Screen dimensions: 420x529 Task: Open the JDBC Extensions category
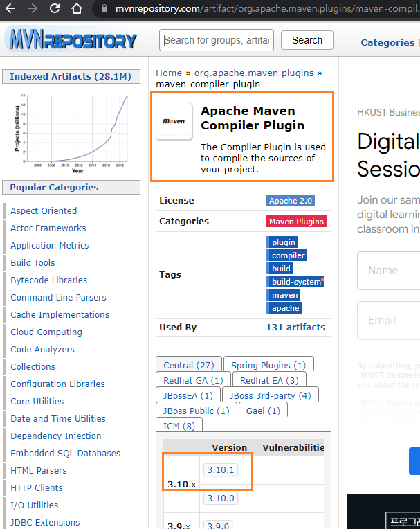[x=45, y=522]
